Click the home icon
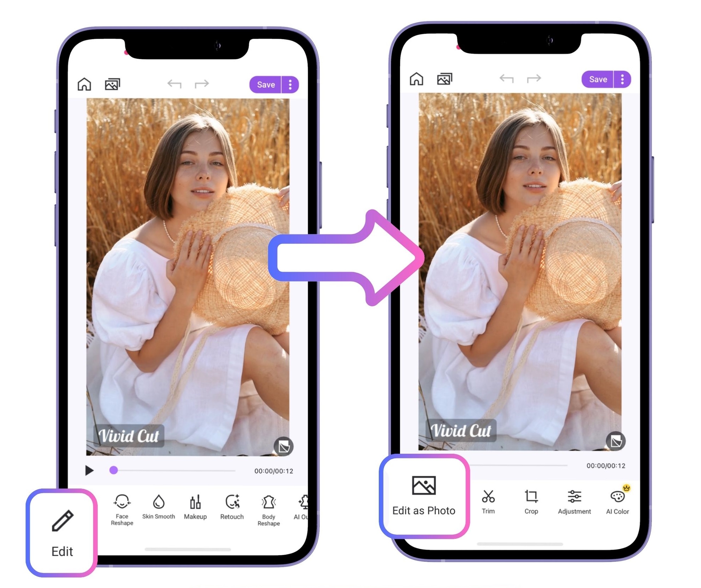This screenshot has height=588, width=701. point(86,85)
